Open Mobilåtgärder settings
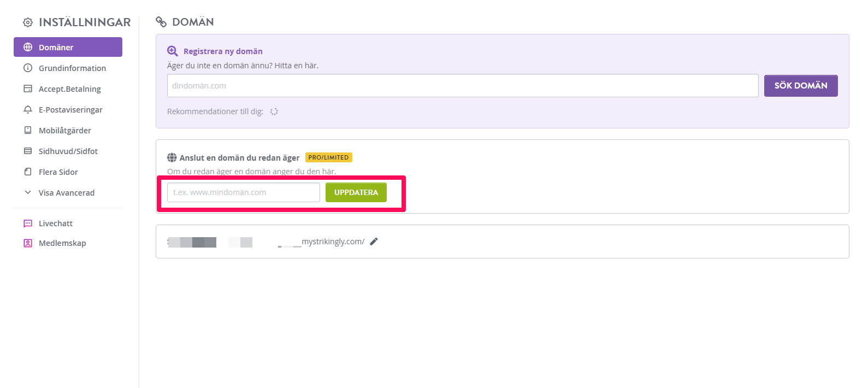This screenshot has width=868, height=388. click(x=65, y=131)
